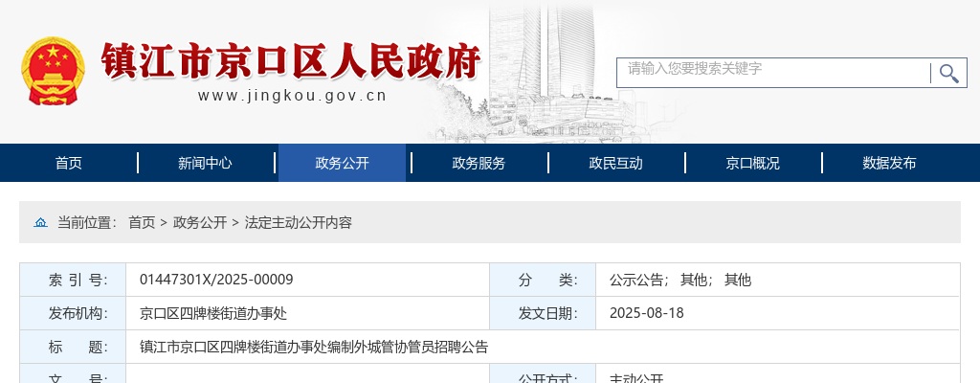Screen dimensions: 980x383
Task: Click the 发布机构 label cell
Action: click(x=73, y=313)
